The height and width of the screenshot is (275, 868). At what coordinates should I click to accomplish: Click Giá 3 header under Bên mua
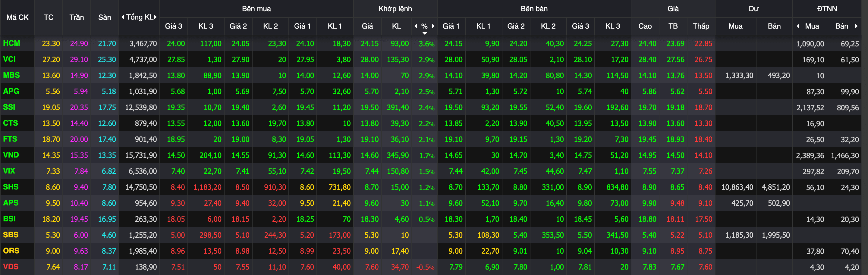point(174,26)
